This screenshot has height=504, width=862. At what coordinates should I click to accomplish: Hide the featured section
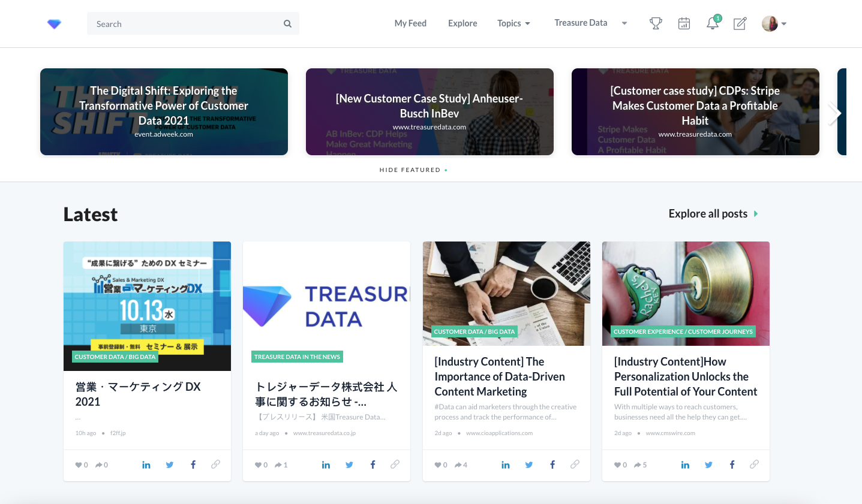[x=413, y=170]
